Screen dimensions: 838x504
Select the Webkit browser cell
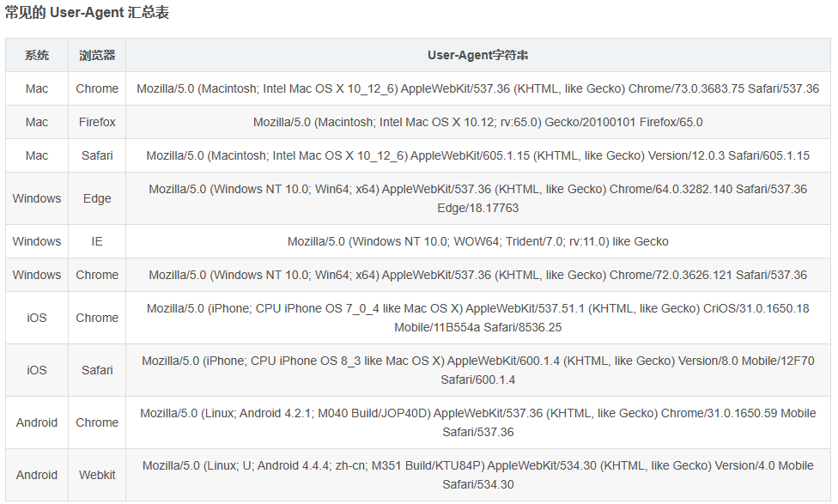97,475
